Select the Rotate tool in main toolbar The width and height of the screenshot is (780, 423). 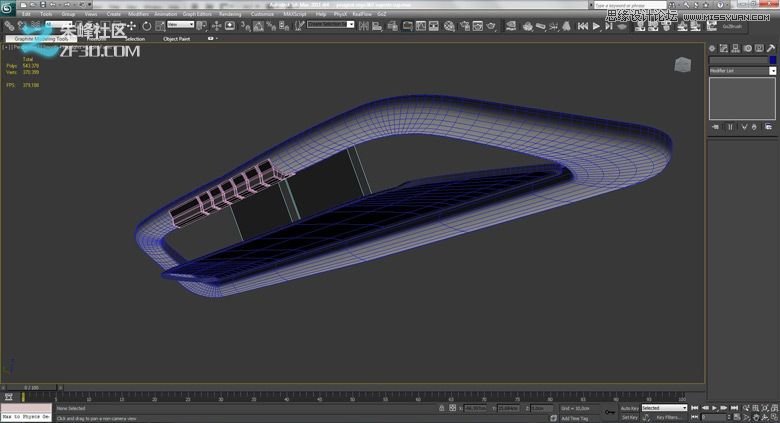[x=146, y=25]
